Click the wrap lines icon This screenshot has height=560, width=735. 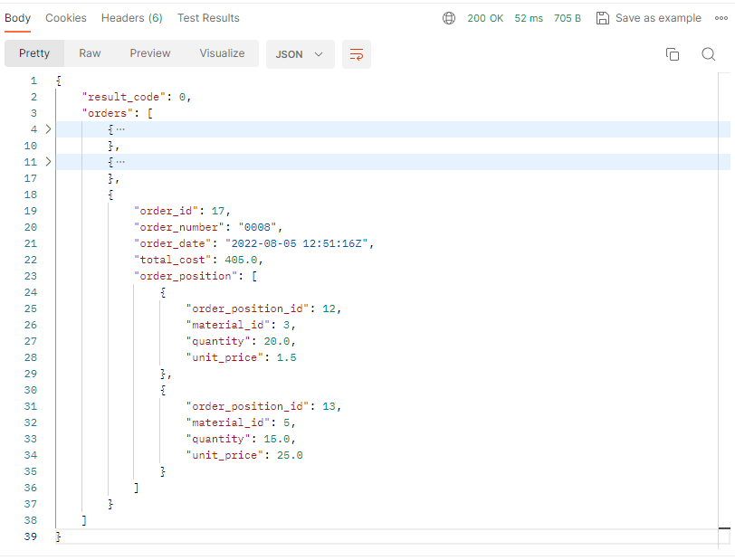point(356,54)
